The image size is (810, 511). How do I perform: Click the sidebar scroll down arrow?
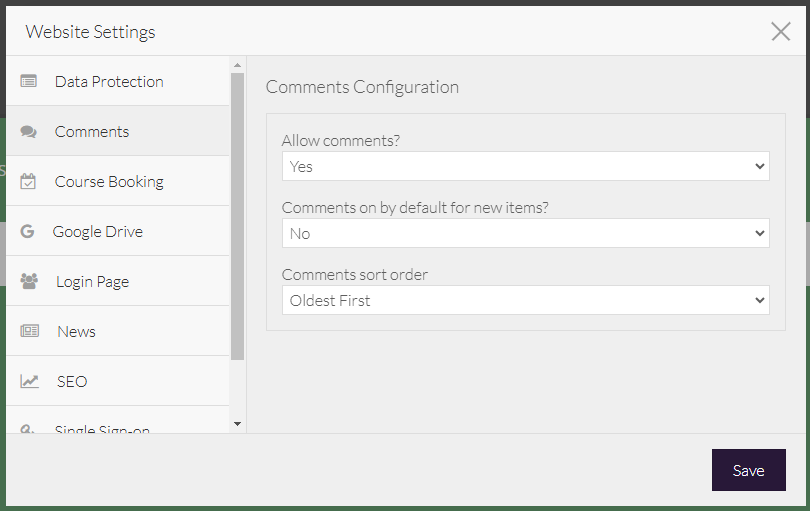(x=237, y=424)
